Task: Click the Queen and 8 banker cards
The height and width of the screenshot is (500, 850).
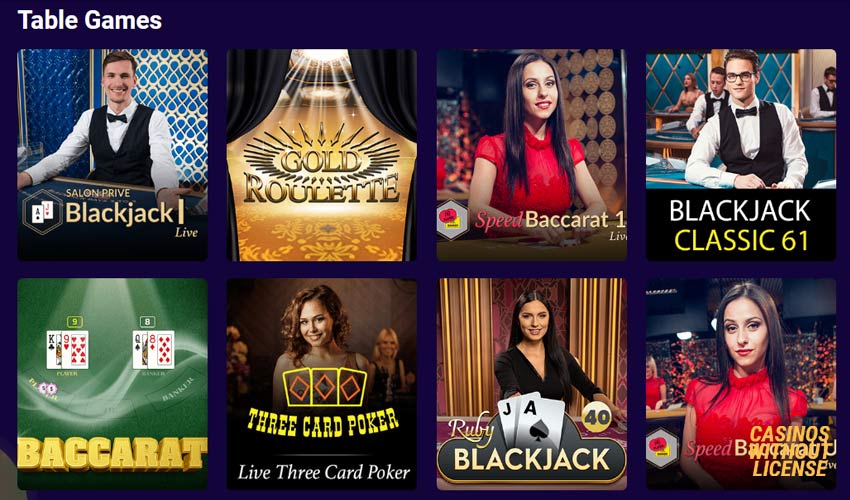Action: [x=153, y=350]
